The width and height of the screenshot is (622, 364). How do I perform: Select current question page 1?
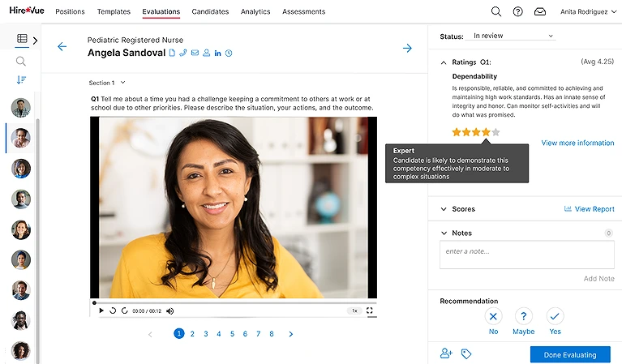click(179, 333)
